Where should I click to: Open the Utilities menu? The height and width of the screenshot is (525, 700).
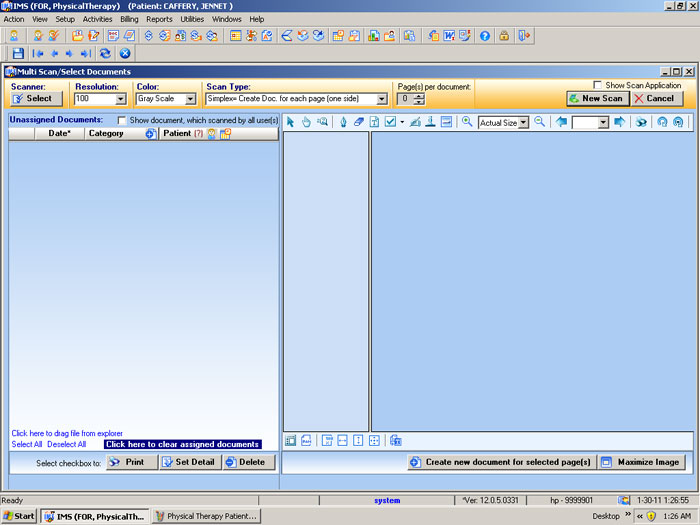pyautogui.click(x=192, y=19)
